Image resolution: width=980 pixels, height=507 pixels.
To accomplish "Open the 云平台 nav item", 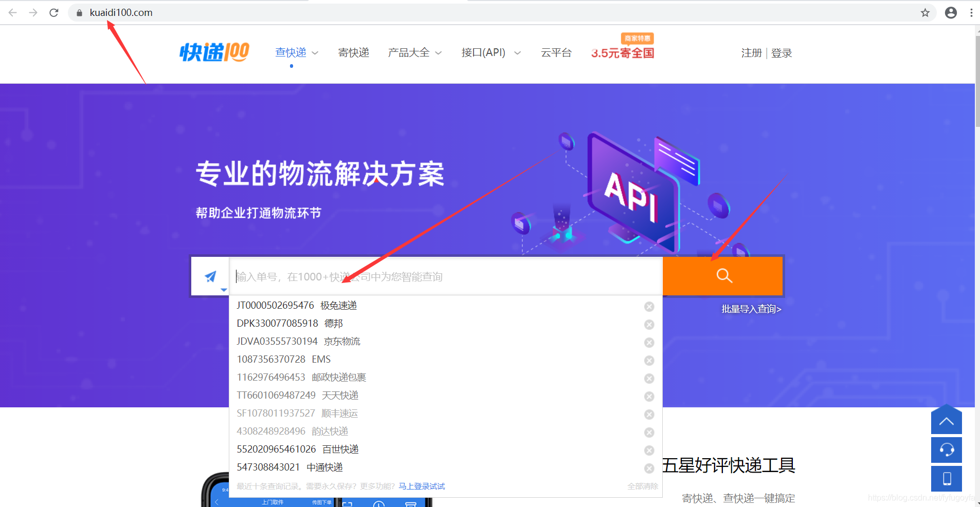I will (x=556, y=52).
